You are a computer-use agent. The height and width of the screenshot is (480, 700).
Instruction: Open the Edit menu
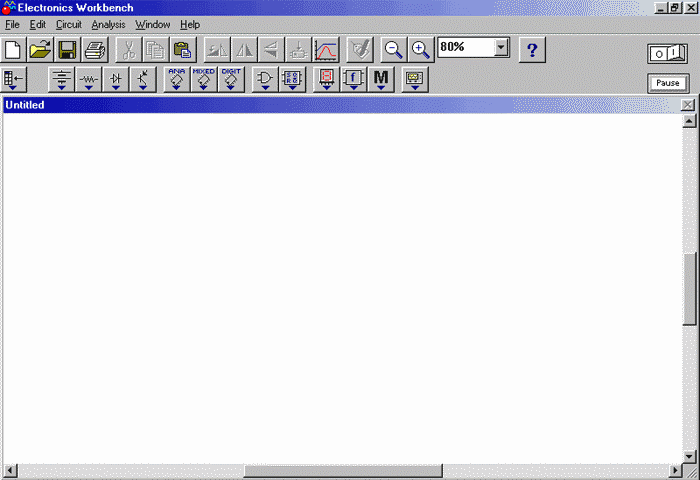click(x=38, y=25)
